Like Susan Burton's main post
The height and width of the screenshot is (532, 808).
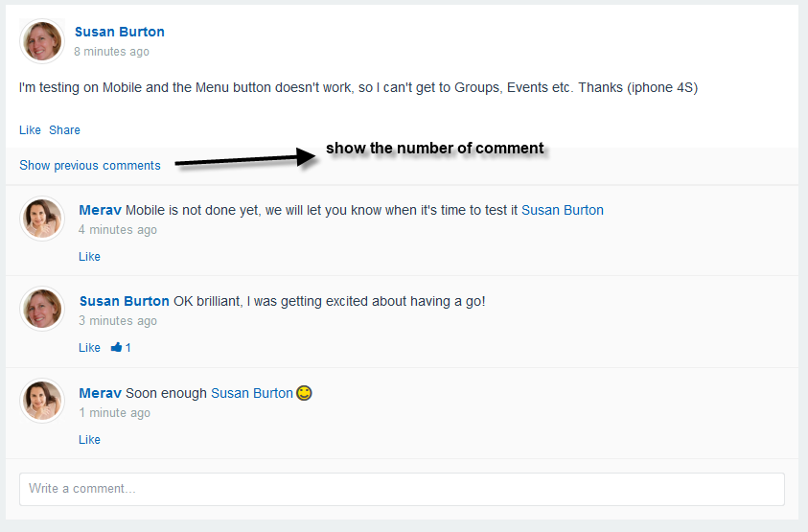30,130
